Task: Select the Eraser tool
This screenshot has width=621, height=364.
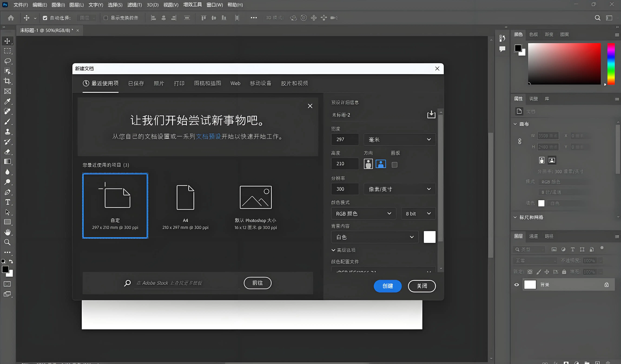Action: [7, 152]
